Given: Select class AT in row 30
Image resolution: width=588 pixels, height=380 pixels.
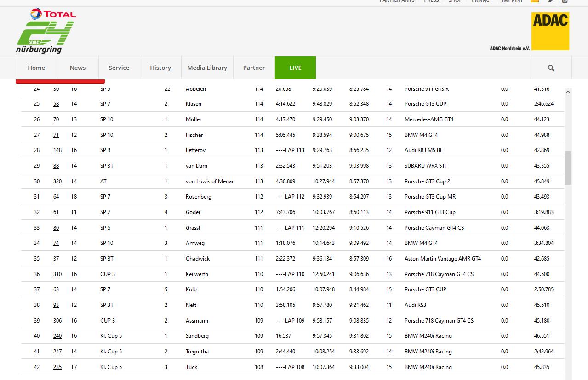Looking at the screenshot, I should tap(103, 181).
